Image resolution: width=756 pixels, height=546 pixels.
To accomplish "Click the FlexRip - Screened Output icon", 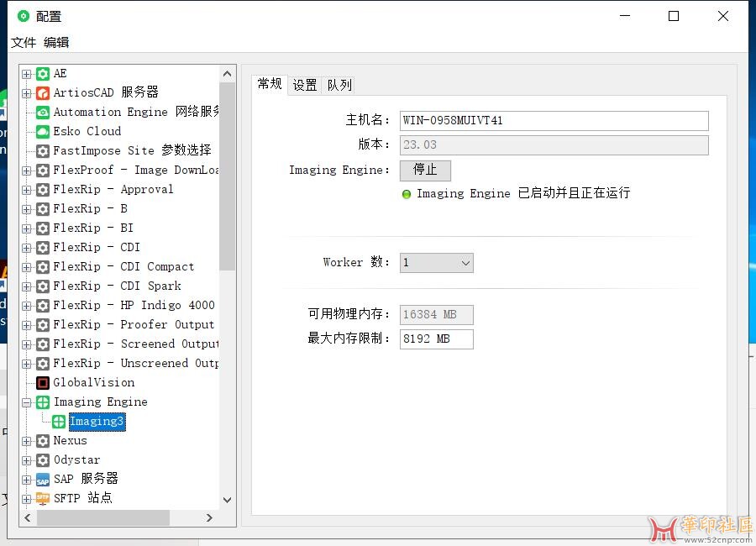I will click(43, 344).
